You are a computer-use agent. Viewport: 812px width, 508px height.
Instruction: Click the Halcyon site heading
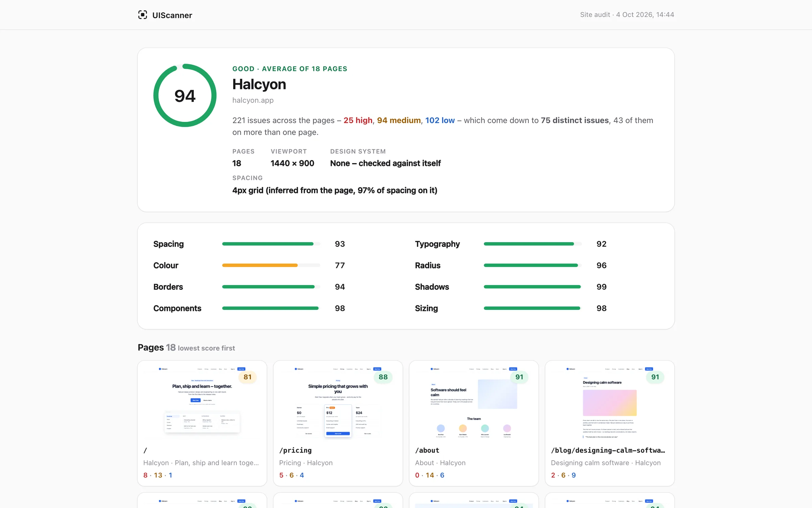(259, 84)
